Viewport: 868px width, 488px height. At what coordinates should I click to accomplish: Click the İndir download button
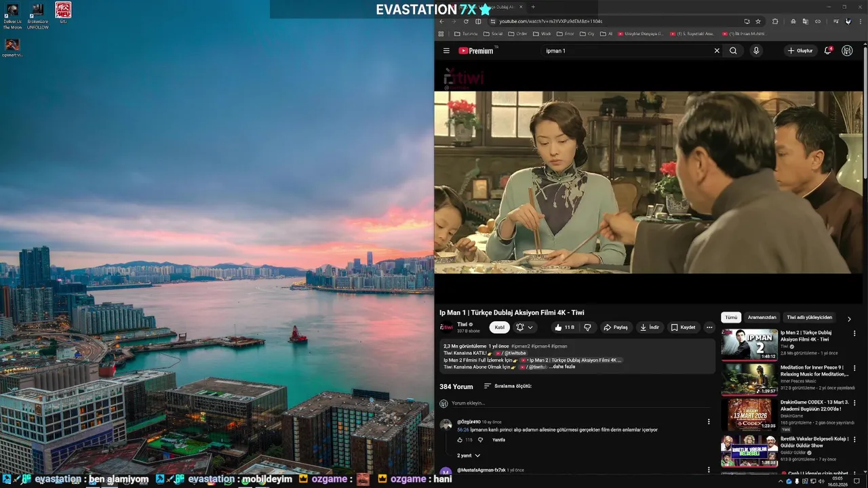tap(650, 327)
